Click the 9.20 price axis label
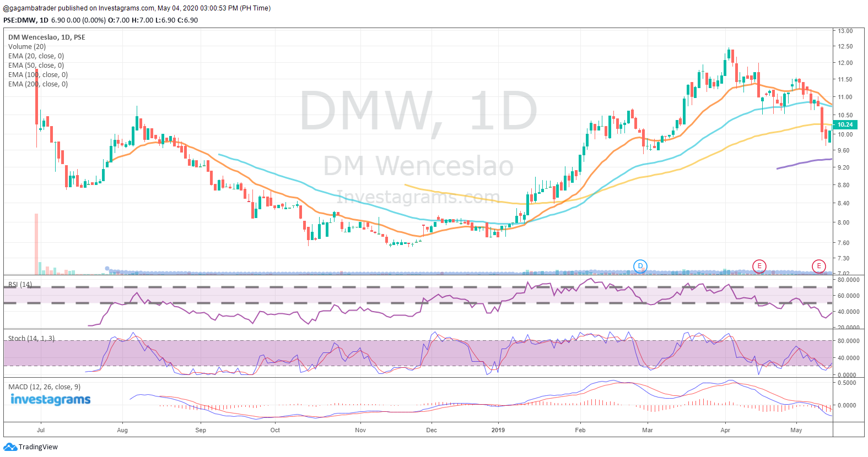Screen dimensions: 868x457 pyautogui.click(x=843, y=167)
